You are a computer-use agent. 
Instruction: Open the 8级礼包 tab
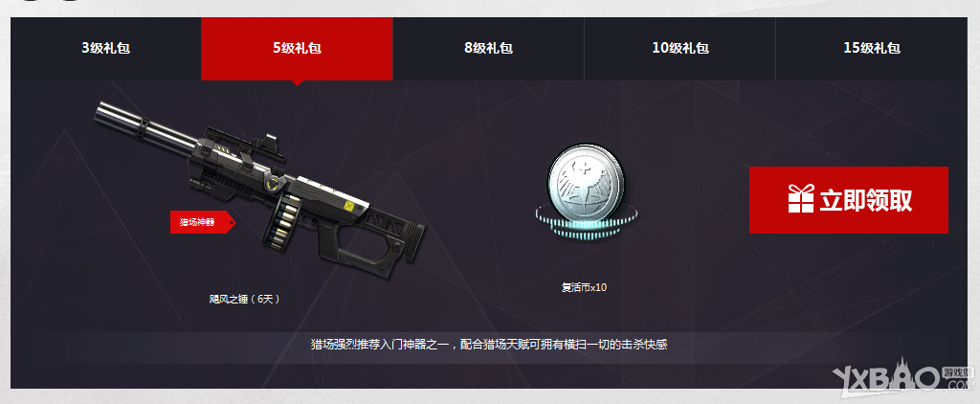click(488, 48)
